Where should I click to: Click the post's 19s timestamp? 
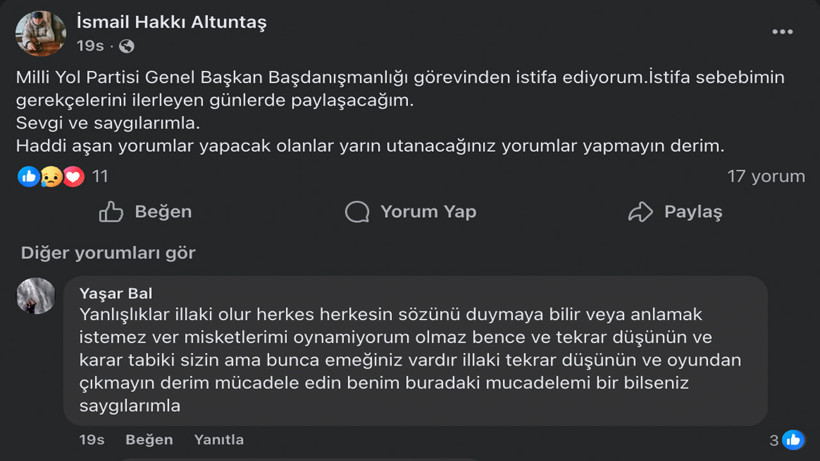pos(90,47)
